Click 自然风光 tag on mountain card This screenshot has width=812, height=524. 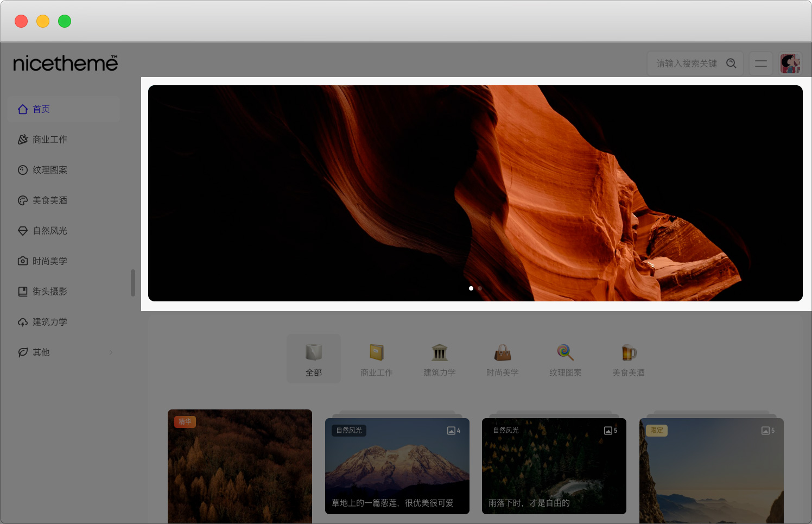coord(349,430)
